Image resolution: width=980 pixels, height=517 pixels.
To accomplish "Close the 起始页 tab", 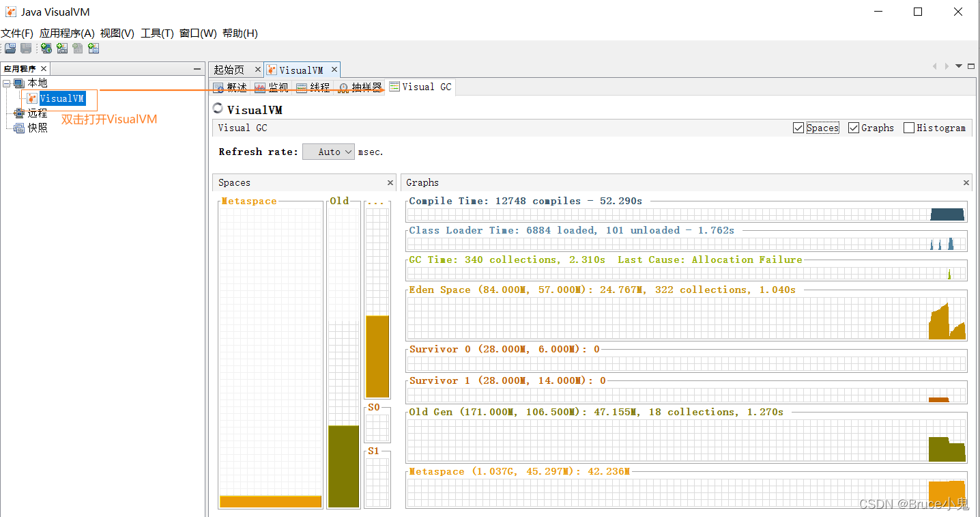I will tap(258, 69).
